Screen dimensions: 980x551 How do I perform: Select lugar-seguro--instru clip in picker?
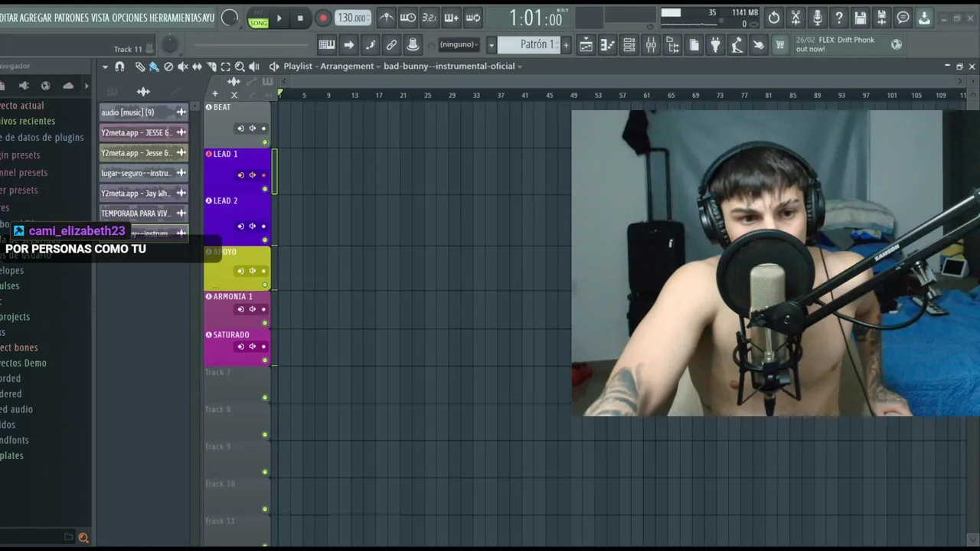tap(144, 173)
